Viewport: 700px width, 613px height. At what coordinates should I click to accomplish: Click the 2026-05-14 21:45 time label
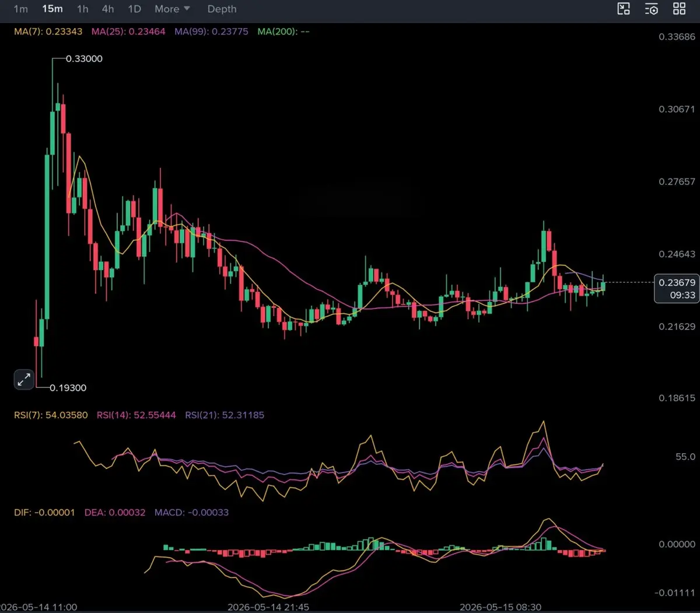(x=268, y=607)
